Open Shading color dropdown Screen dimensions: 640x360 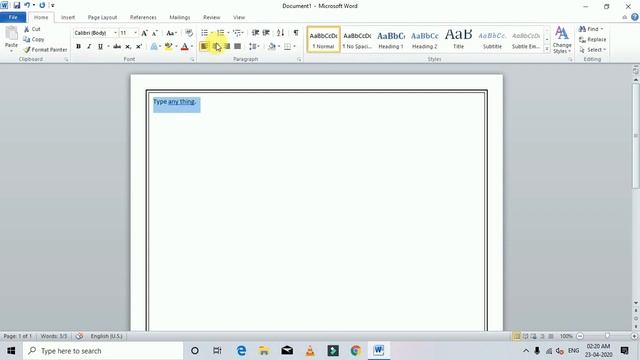[x=278, y=47]
